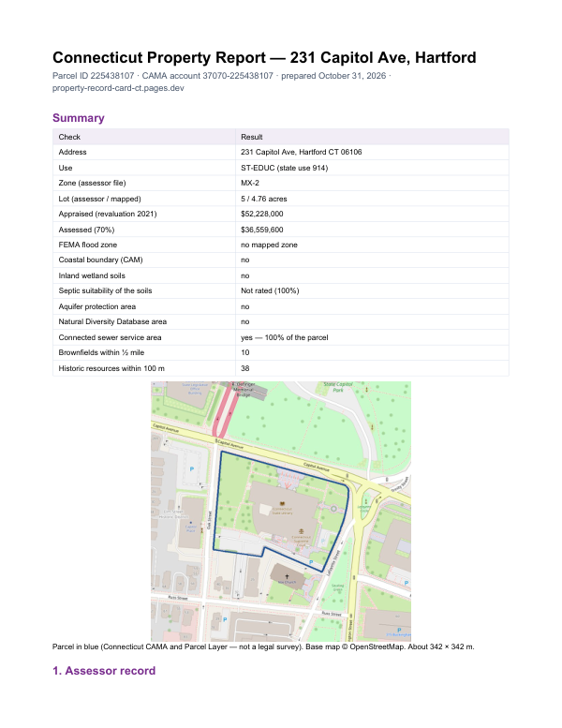562x728 pixels.
Task: Click the Connecticut Supreme Court courthouse icon
Action: coord(302,531)
